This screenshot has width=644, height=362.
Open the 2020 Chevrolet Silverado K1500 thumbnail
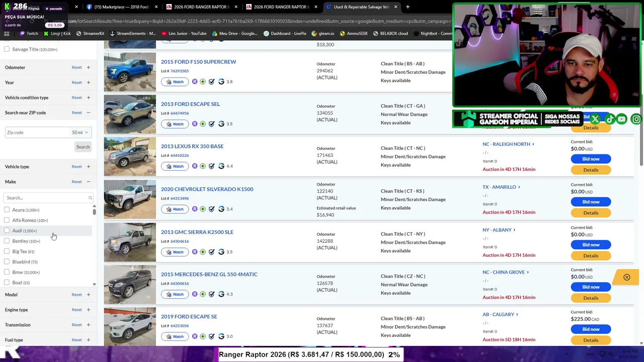pos(130,199)
